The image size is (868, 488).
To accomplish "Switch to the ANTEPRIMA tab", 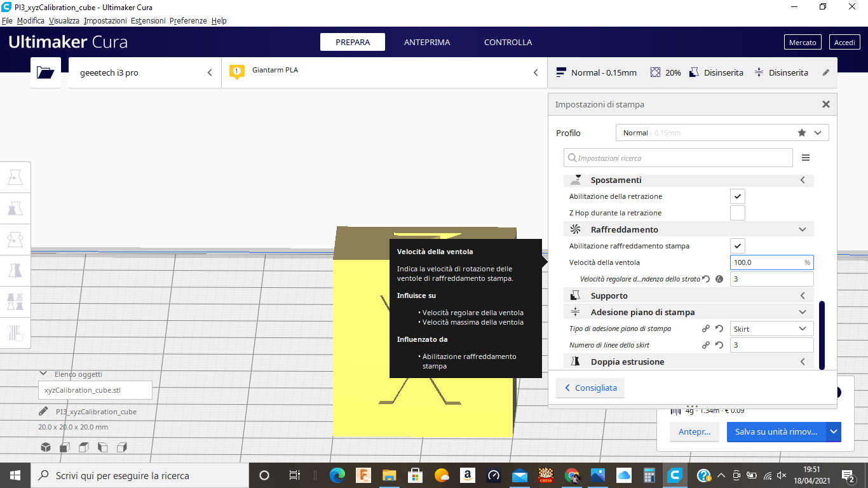I will pos(427,42).
